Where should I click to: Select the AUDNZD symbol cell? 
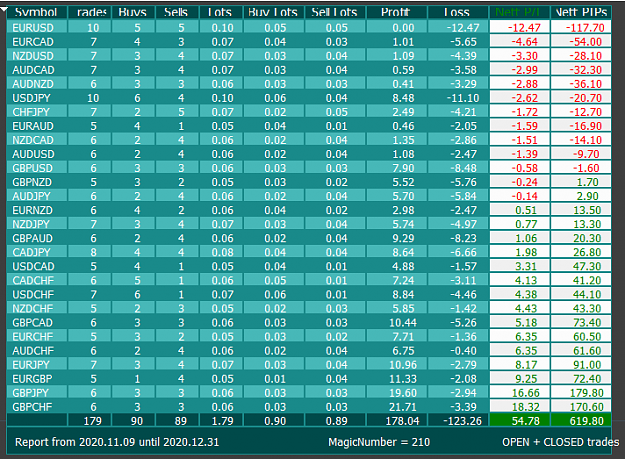(37, 84)
